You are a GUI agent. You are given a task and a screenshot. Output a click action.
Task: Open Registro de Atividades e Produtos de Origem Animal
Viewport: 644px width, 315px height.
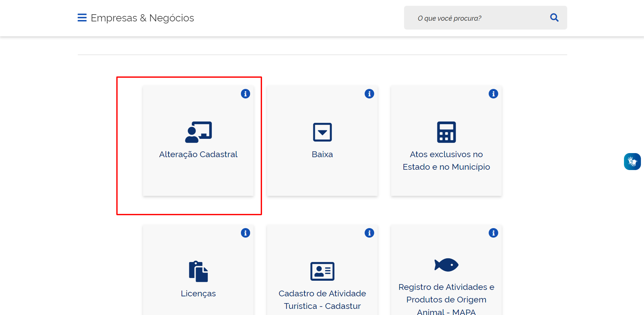pyautogui.click(x=447, y=299)
